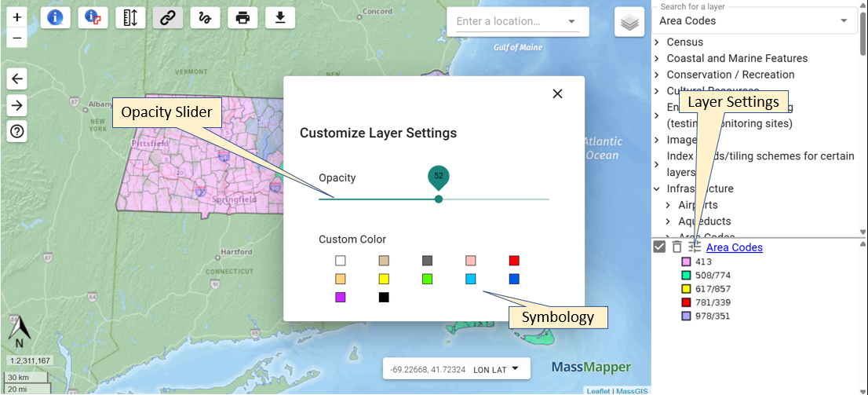Click the 978/351 legend entry

(705, 316)
